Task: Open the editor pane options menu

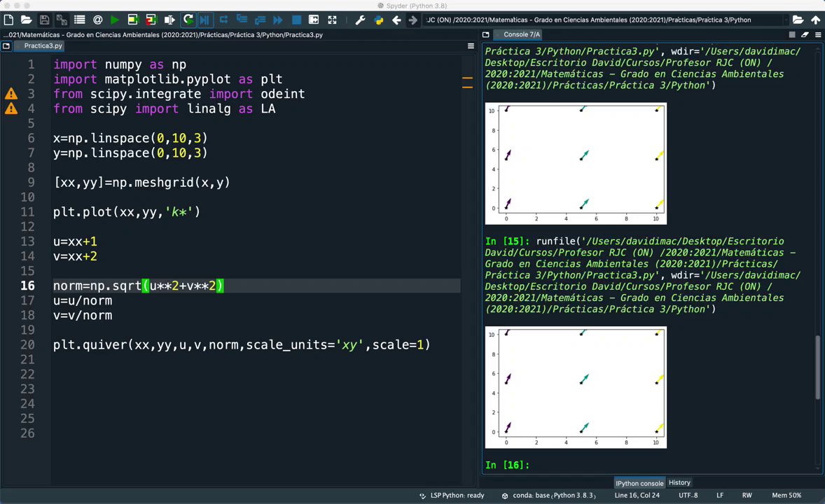Action: pos(471,45)
